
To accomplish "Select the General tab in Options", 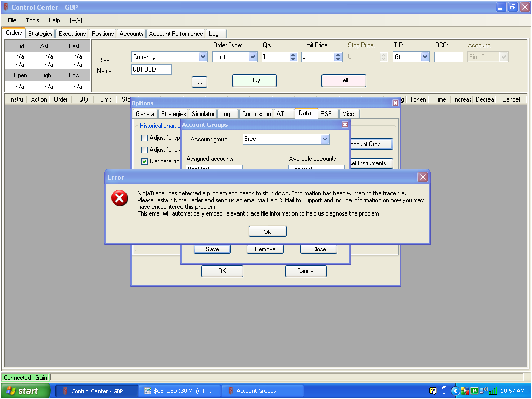I will (x=146, y=114).
